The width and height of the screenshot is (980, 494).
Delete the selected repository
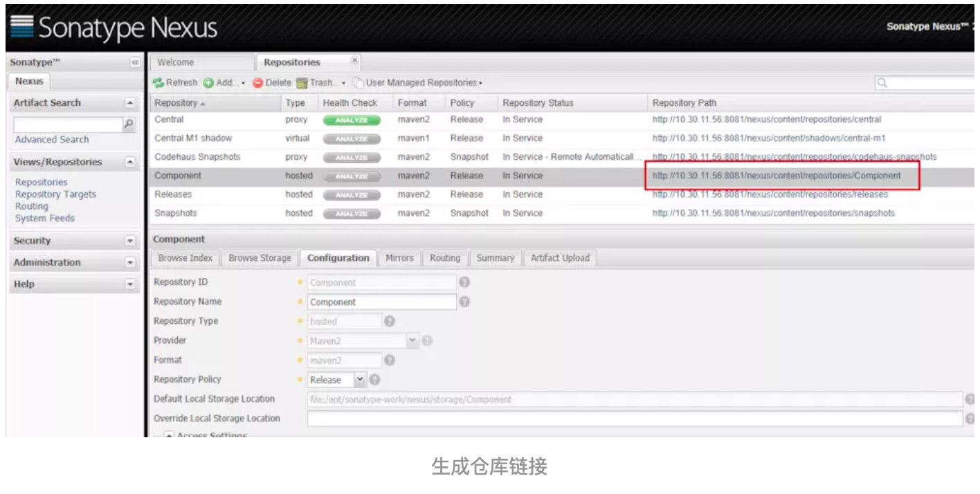pyautogui.click(x=272, y=82)
